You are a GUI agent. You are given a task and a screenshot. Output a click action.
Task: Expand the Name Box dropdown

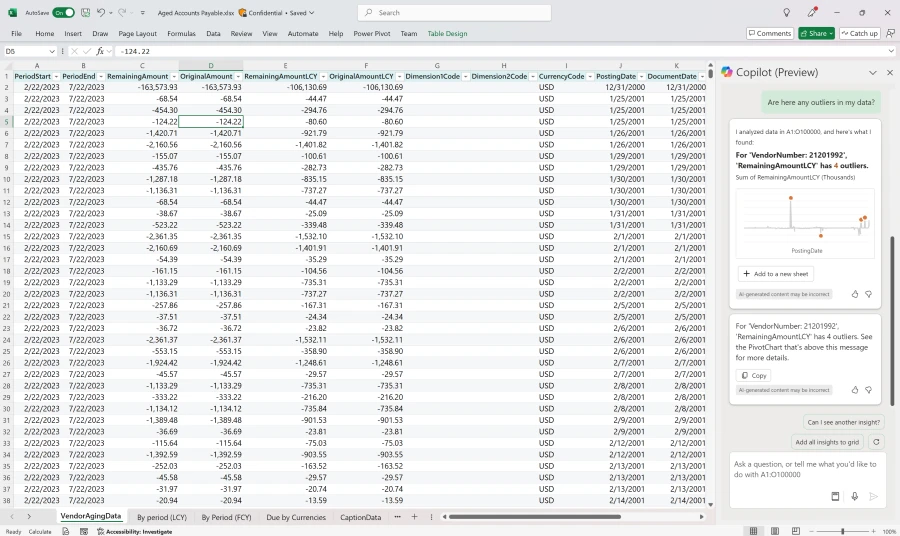52,51
